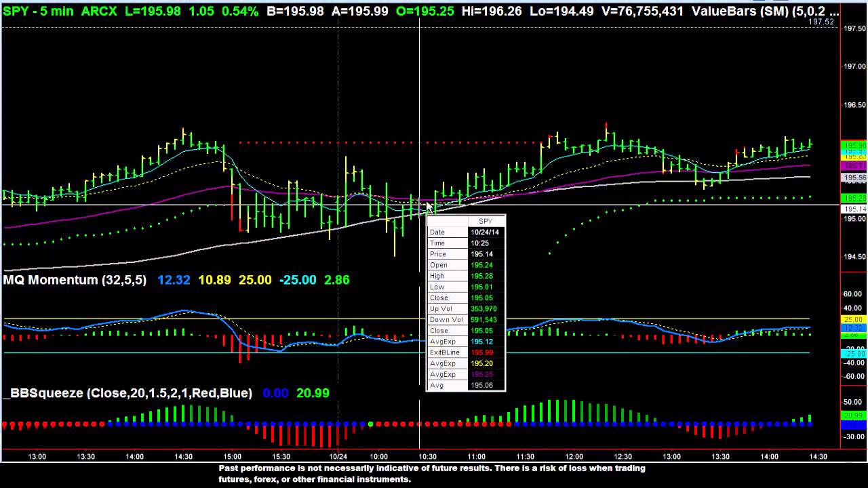Click the SPY - 5 min chart title

38,12
